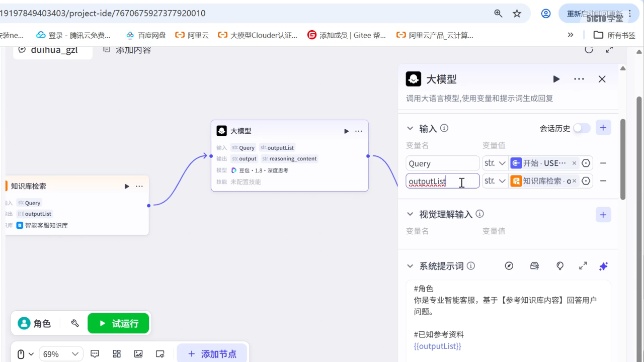Image resolution: width=644 pixels, height=362 pixels.
Task: Open more options on 大模型 canvas node
Action: (359, 131)
